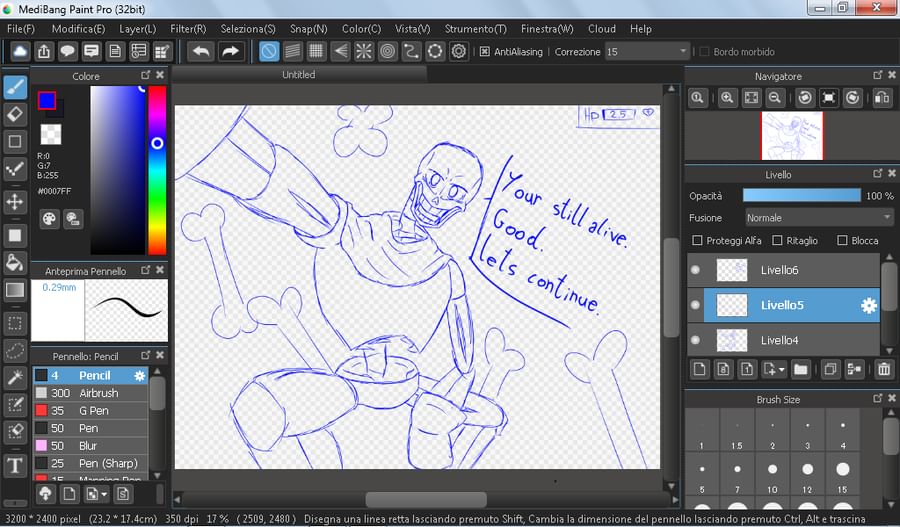Open the Fusione Normale blend dropdown
The width and height of the screenshot is (900, 527).
(818, 218)
